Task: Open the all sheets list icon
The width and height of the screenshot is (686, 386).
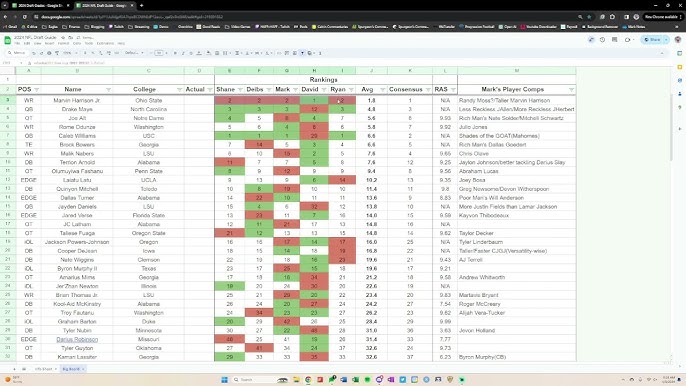Action: click(24, 369)
